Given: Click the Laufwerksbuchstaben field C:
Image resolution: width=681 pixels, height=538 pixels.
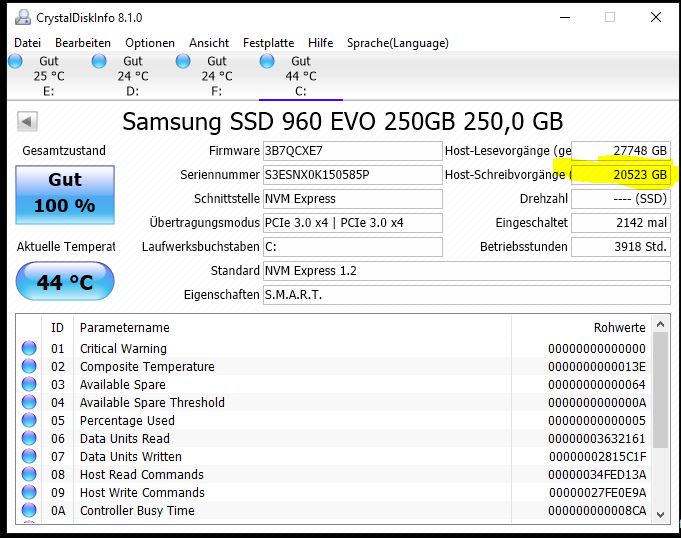Looking at the screenshot, I should click(x=353, y=247).
